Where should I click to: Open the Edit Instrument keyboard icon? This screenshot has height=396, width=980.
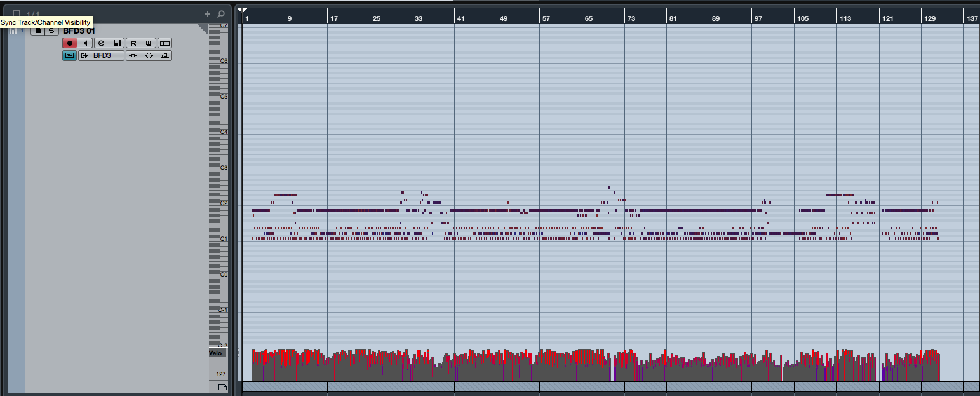pyautogui.click(x=117, y=43)
